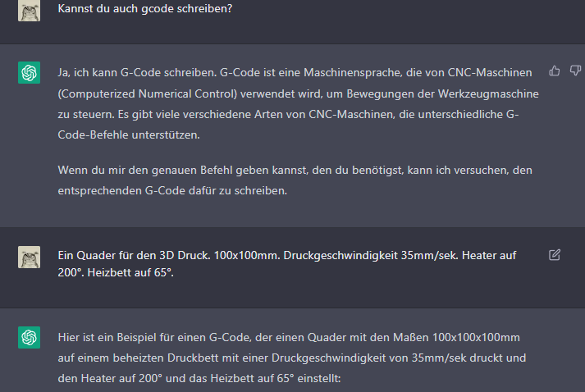
Task: Edit the Quader 3D Druck message
Action: (555, 255)
